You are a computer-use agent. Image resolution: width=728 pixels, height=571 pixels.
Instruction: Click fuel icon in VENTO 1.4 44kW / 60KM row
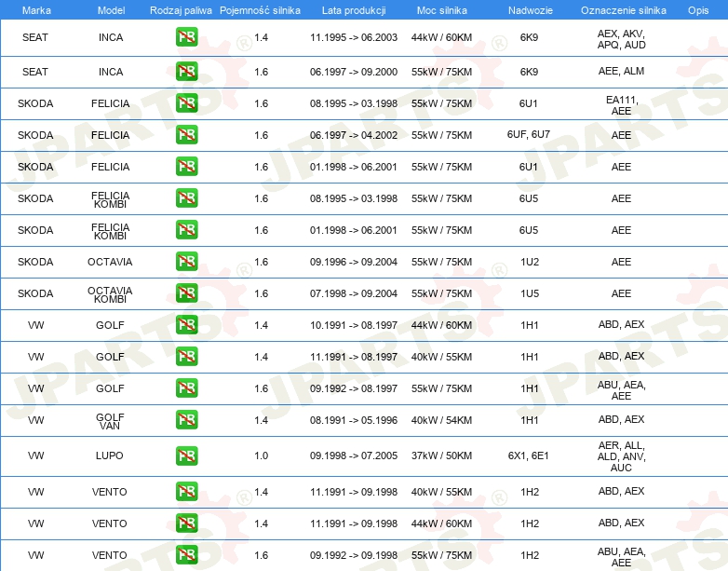[186, 523]
